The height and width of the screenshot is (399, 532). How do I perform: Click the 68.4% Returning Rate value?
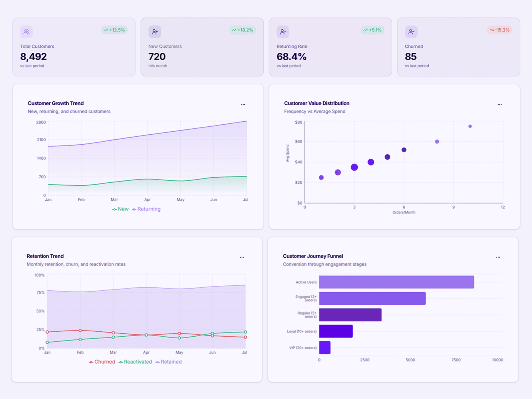click(292, 57)
